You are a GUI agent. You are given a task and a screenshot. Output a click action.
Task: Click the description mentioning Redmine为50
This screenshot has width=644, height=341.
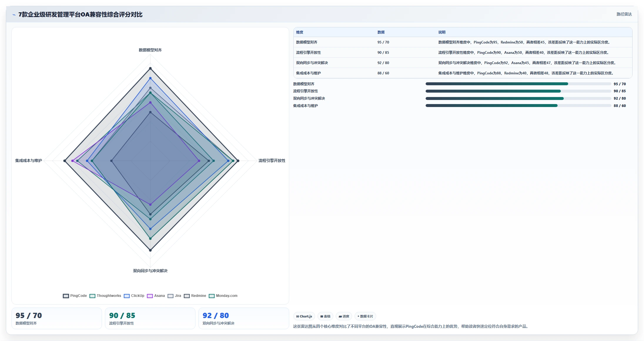coord(525,42)
